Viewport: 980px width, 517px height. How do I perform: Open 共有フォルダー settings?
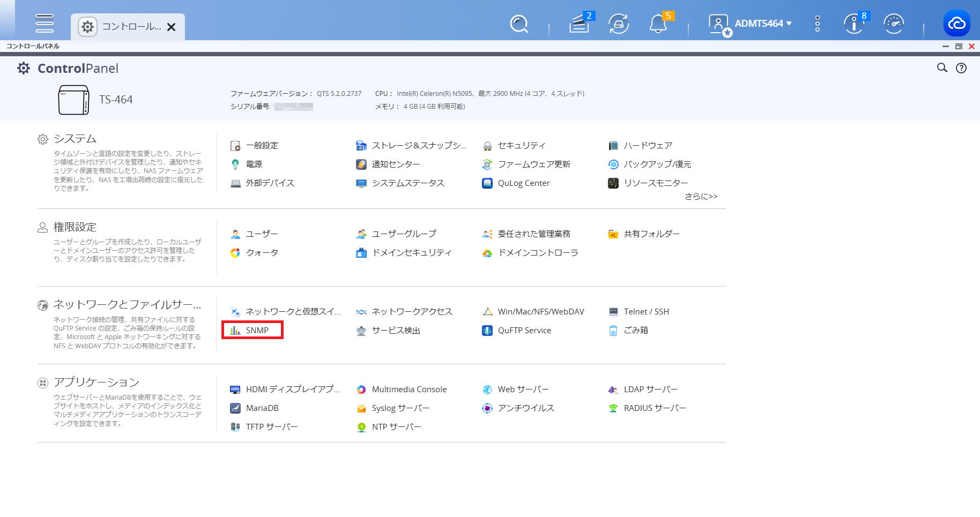click(644, 234)
